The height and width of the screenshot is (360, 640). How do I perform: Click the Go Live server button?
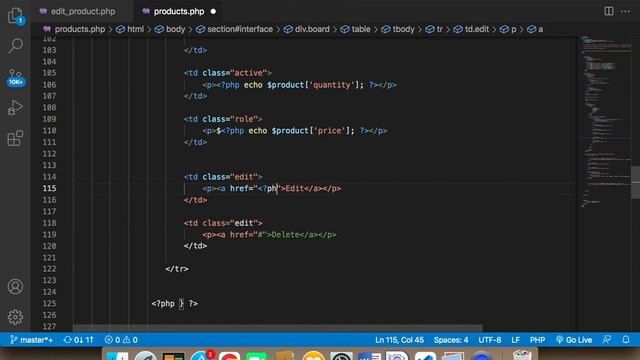pos(574,340)
